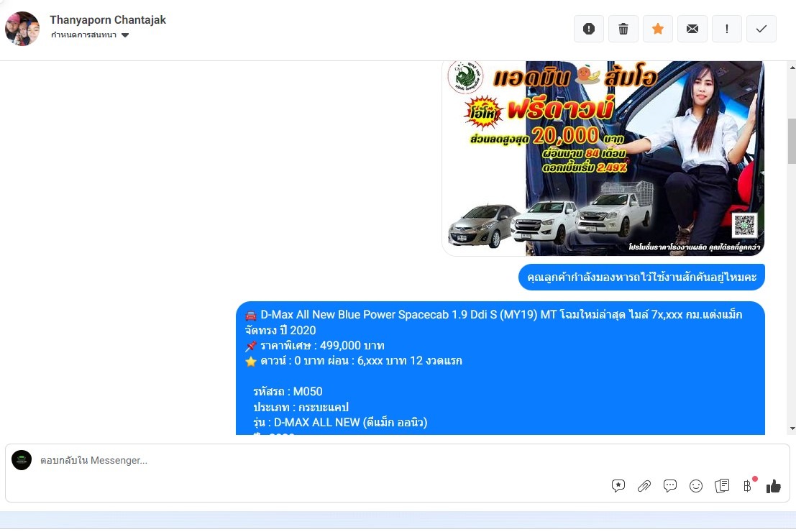The image size is (796, 532).
Task: Open emoji picker with the smiley icon
Action: [696, 486]
